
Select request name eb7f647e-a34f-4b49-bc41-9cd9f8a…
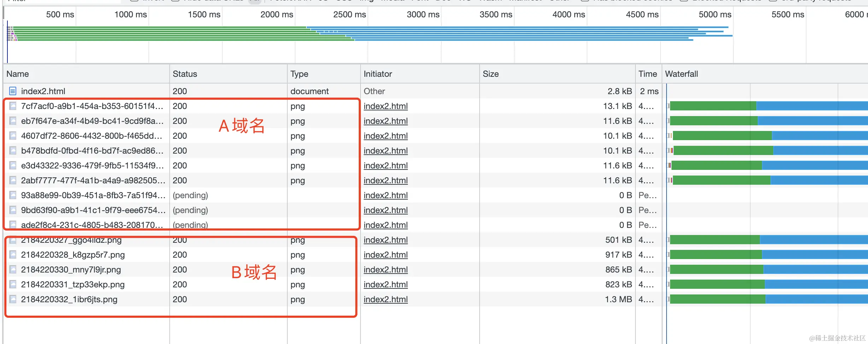[92, 121]
